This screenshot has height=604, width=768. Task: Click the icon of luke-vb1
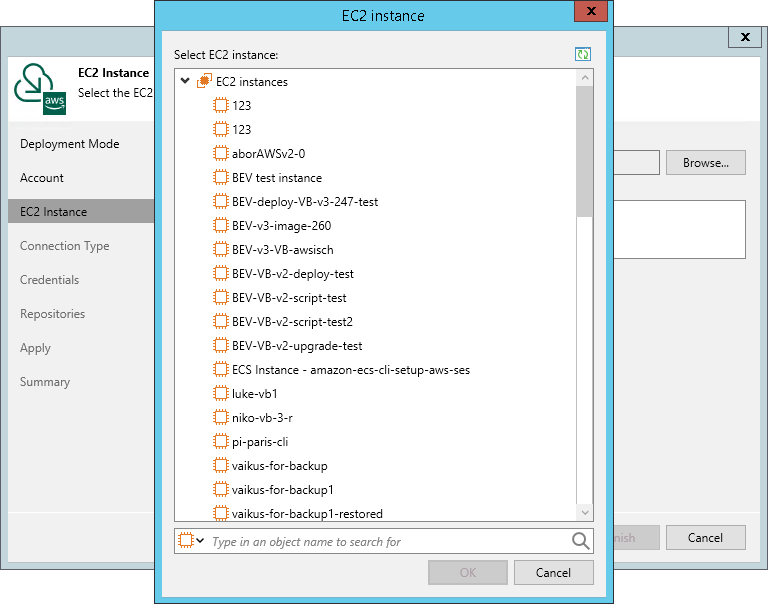click(x=221, y=393)
